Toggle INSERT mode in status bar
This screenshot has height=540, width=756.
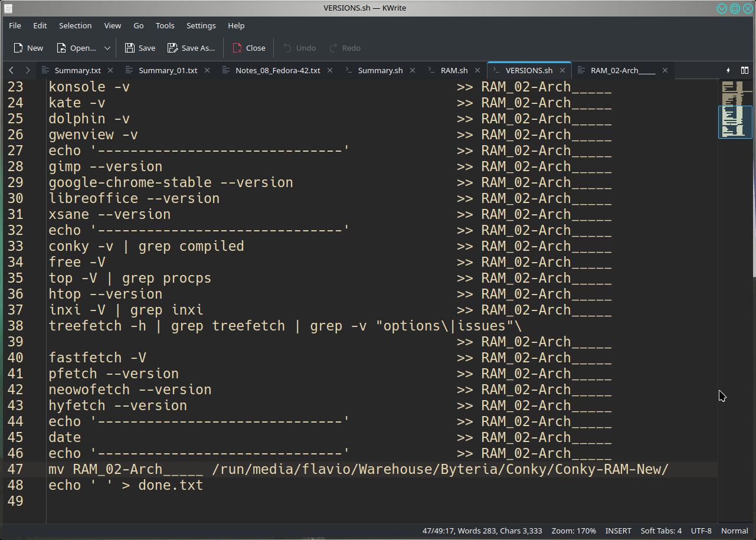[618, 531]
